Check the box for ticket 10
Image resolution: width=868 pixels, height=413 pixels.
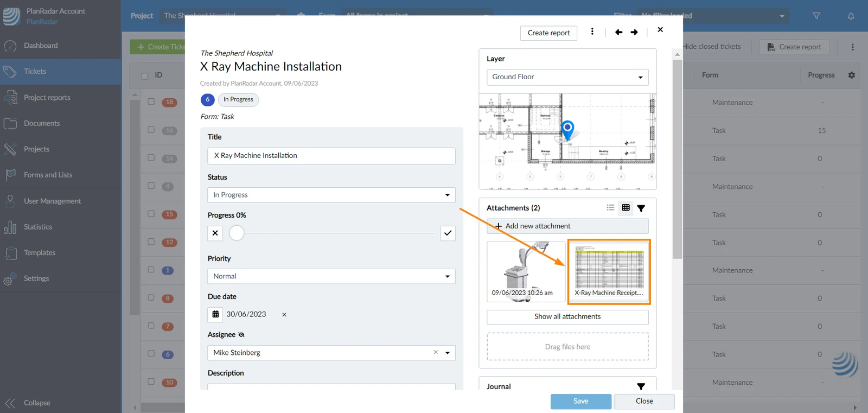point(151,382)
